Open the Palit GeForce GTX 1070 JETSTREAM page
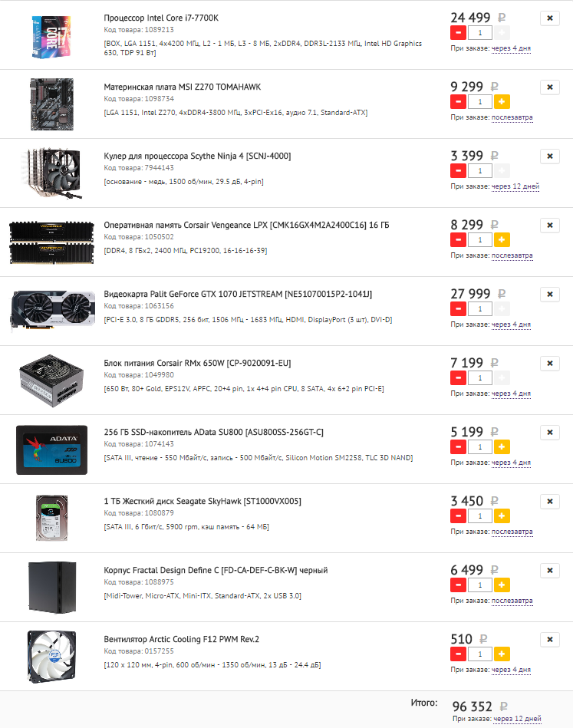 (x=238, y=295)
